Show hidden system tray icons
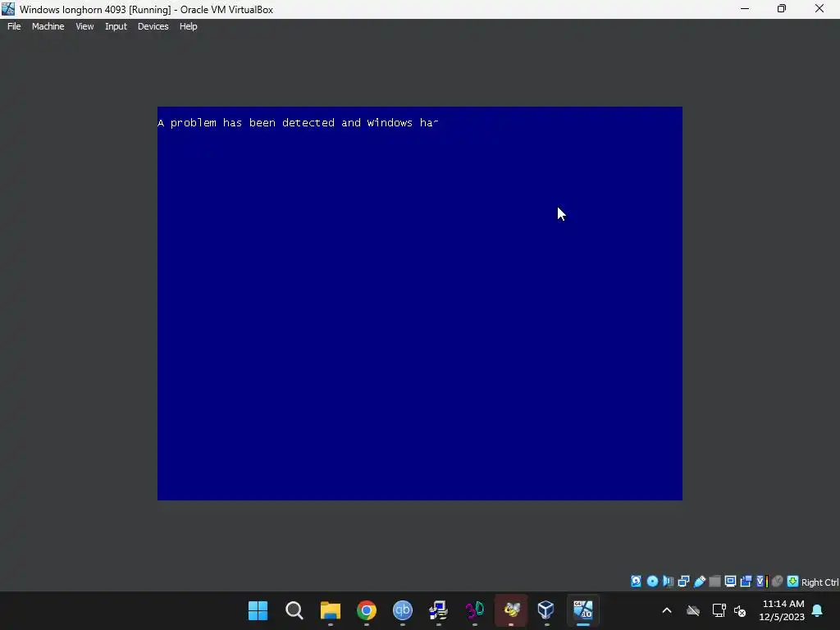 coord(667,610)
